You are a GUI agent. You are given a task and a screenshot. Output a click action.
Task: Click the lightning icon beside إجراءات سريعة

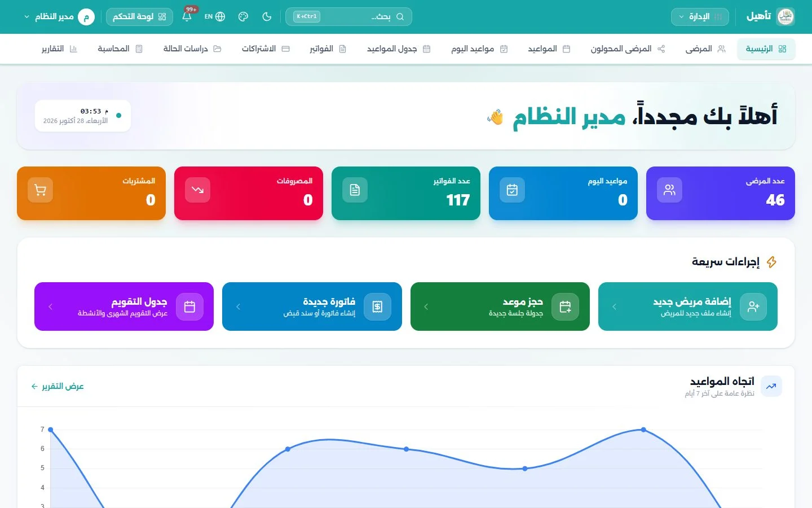[x=771, y=262]
